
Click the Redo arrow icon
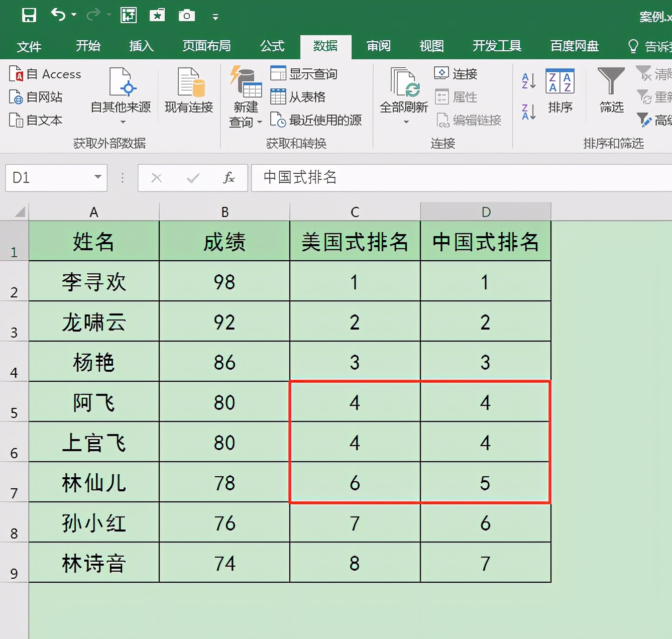[x=93, y=16]
